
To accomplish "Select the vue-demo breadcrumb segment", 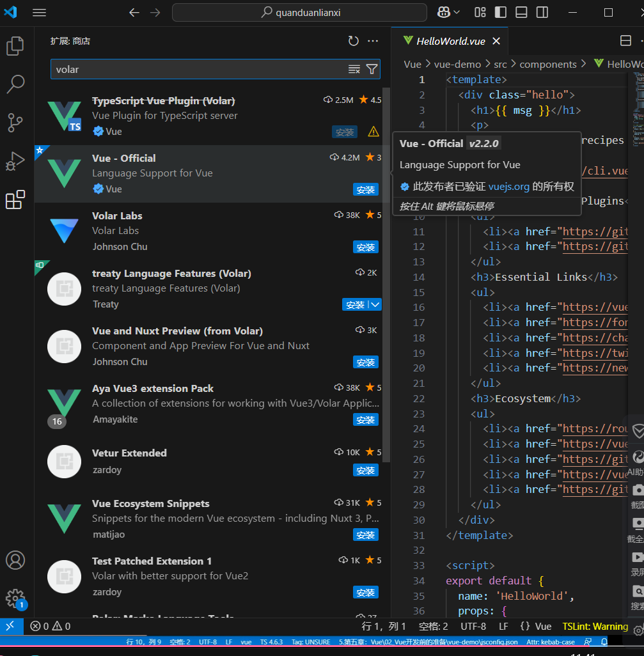I will click(457, 64).
